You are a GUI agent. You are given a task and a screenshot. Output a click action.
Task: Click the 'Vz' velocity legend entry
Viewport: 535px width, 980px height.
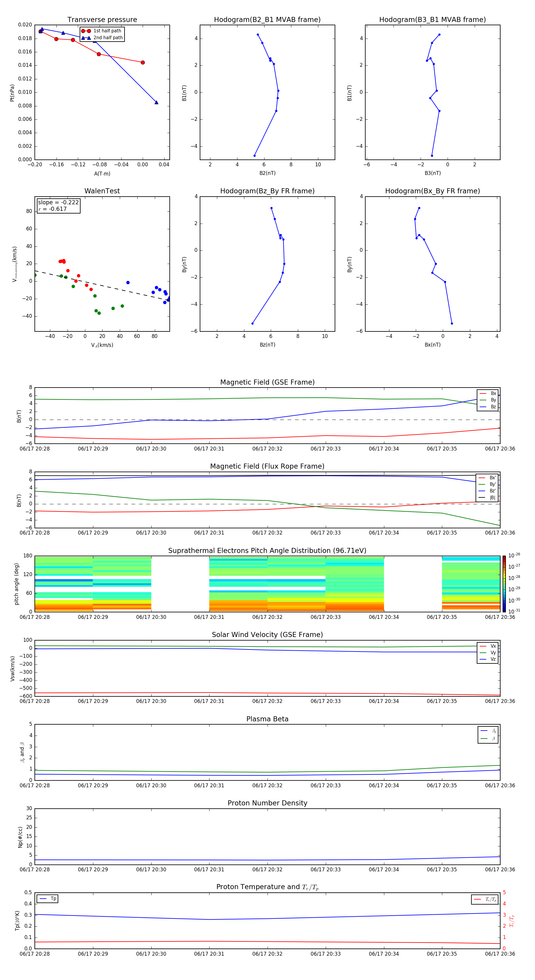pyautogui.click(x=488, y=659)
